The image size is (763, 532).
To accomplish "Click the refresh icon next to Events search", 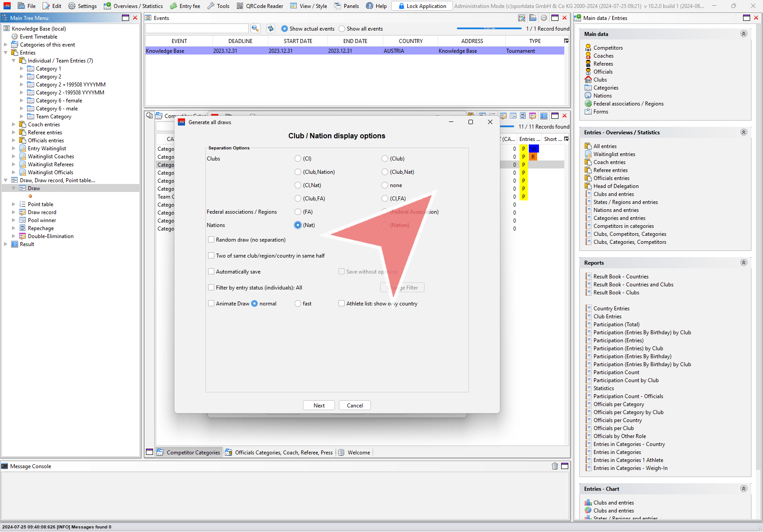I will pyautogui.click(x=271, y=28).
